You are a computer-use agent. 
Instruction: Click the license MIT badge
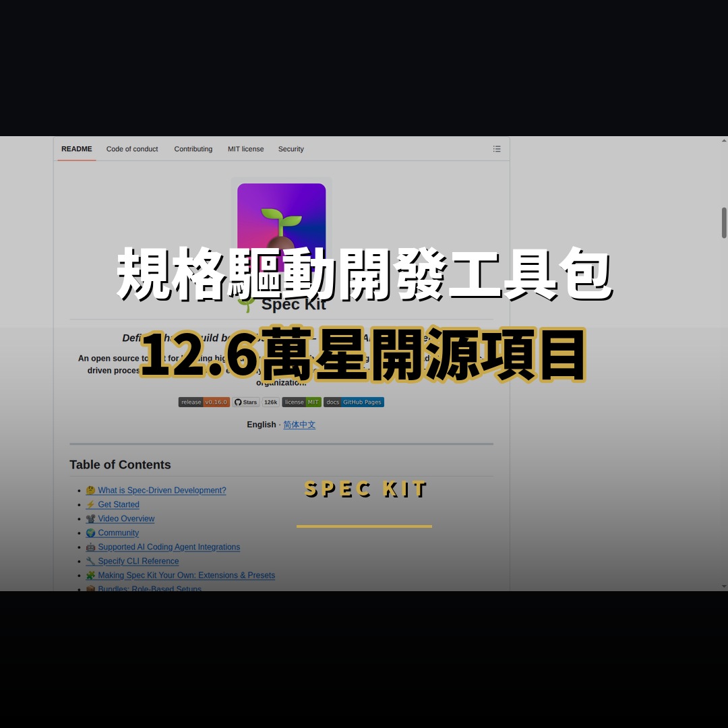pyautogui.click(x=302, y=402)
